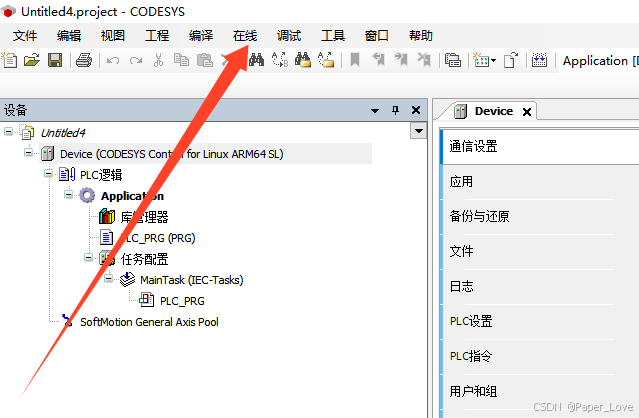Select PLC_PRG under MainTask
639x418 pixels.
tap(182, 301)
